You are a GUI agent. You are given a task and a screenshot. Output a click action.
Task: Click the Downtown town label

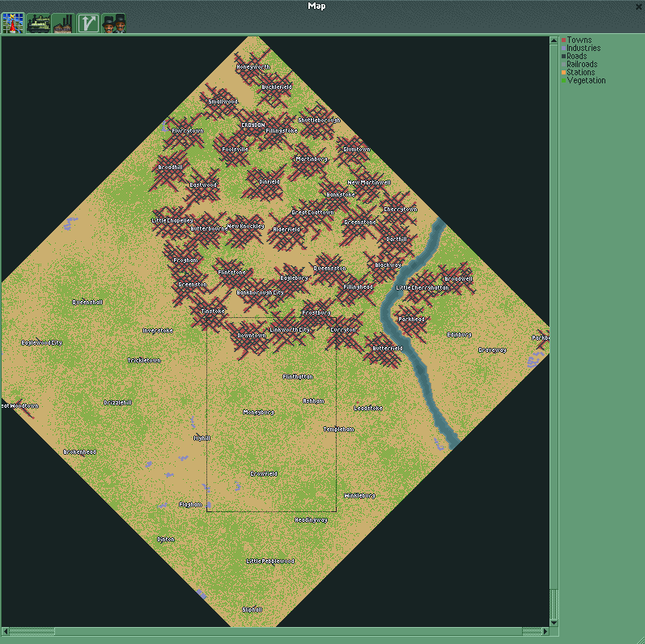pyautogui.click(x=252, y=336)
